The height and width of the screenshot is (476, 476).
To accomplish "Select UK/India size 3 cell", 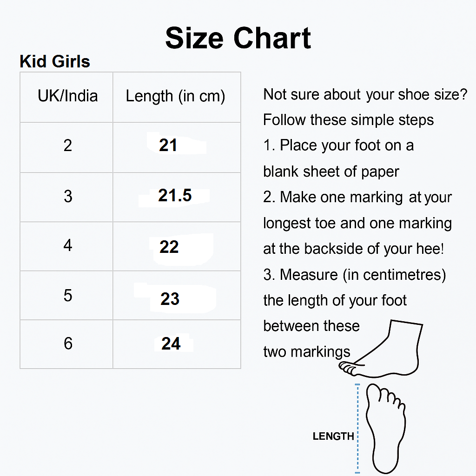I will (66, 197).
